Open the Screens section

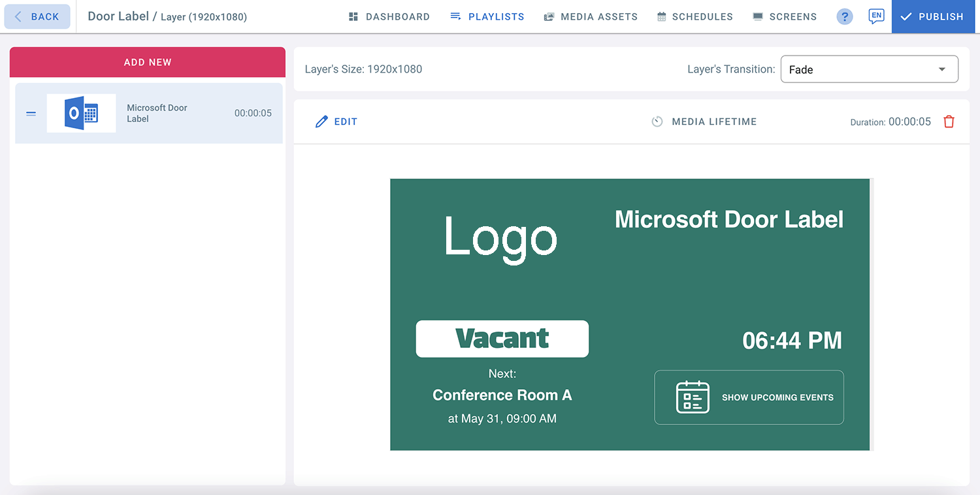coord(785,17)
